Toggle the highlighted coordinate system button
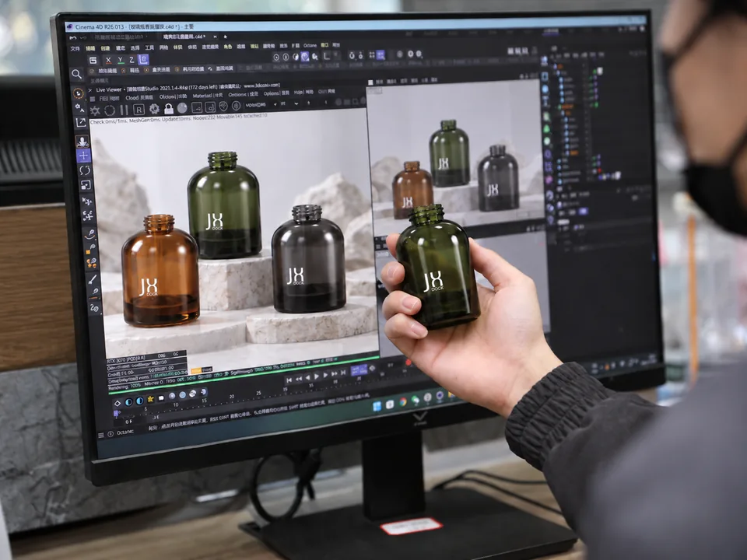The width and height of the screenshot is (747, 560). click(143, 59)
